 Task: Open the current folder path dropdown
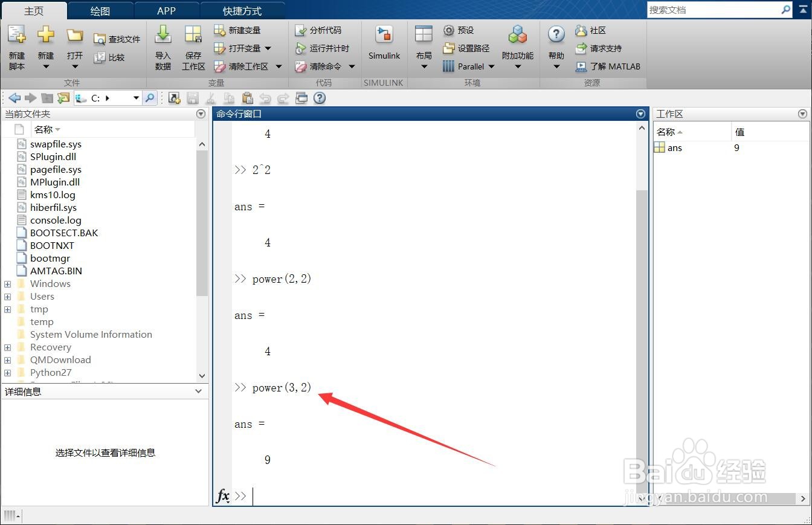pyautogui.click(x=136, y=98)
